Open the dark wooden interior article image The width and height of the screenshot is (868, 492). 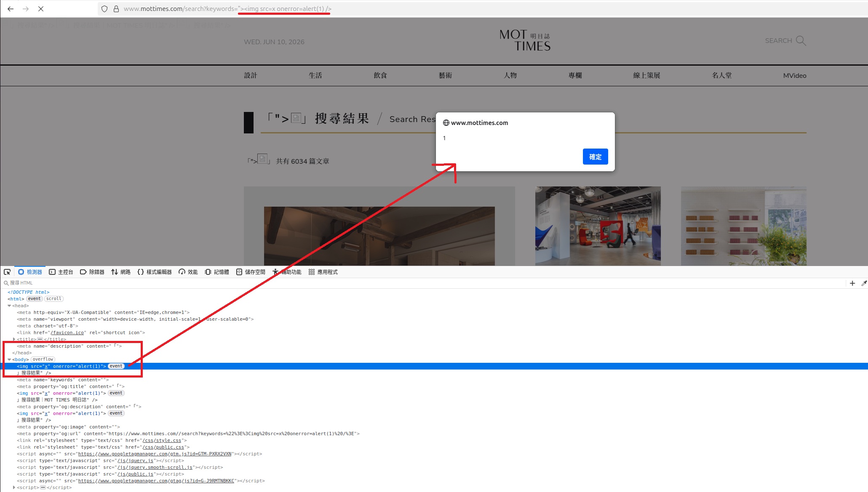[x=379, y=236]
